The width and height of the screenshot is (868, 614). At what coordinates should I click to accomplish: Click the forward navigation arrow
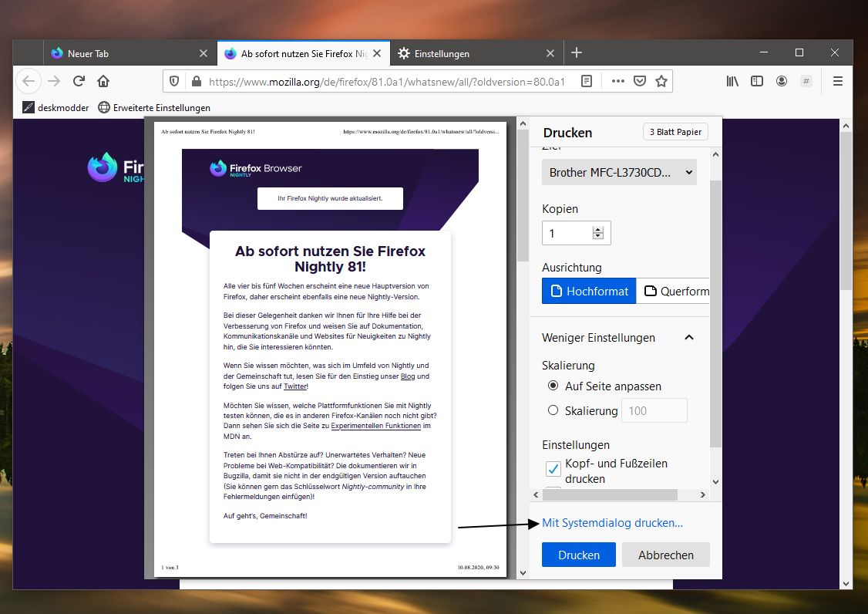(x=54, y=82)
